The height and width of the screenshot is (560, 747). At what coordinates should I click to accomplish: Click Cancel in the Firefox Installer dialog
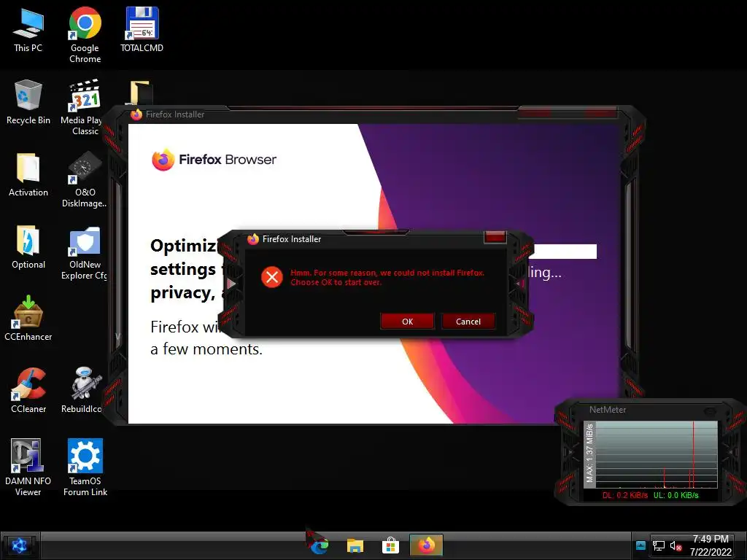[468, 322]
